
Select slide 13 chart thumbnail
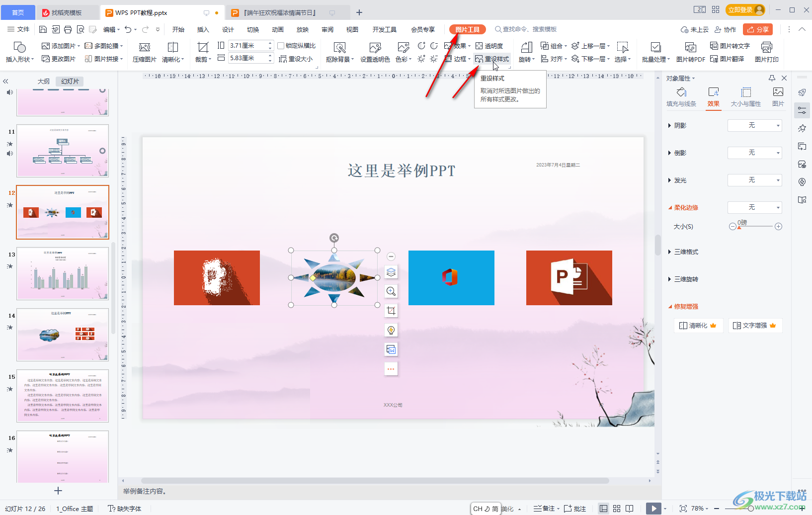(63, 274)
